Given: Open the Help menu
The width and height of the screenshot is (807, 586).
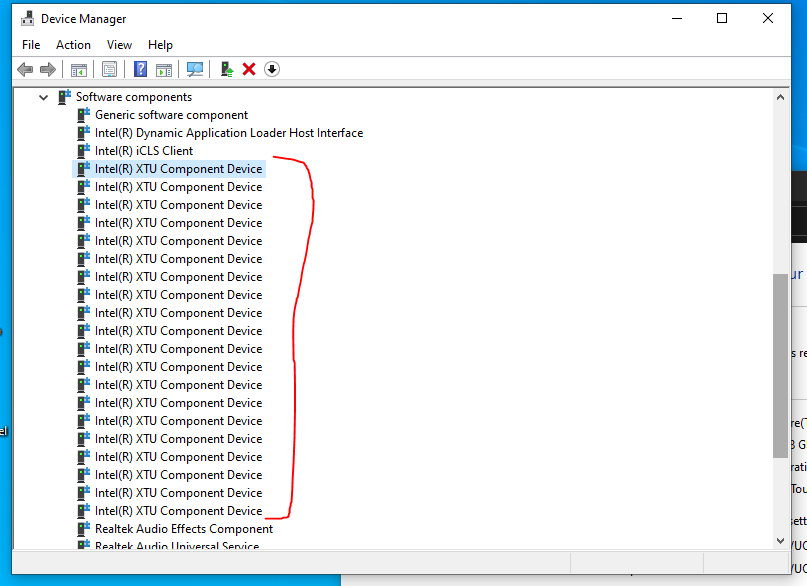Looking at the screenshot, I should (x=160, y=45).
